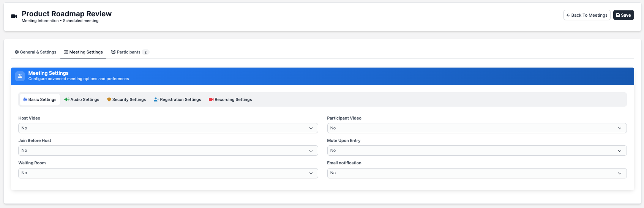Expand the Email notification dropdown
This screenshot has height=208, width=644.
(477, 173)
